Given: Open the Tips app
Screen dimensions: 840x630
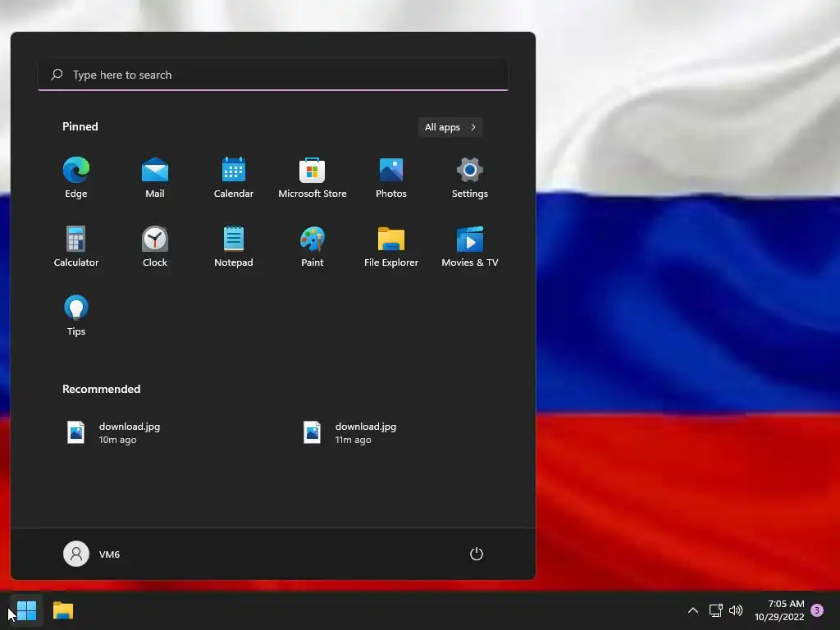Looking at the screenshot, I should [x=76, y=316].
